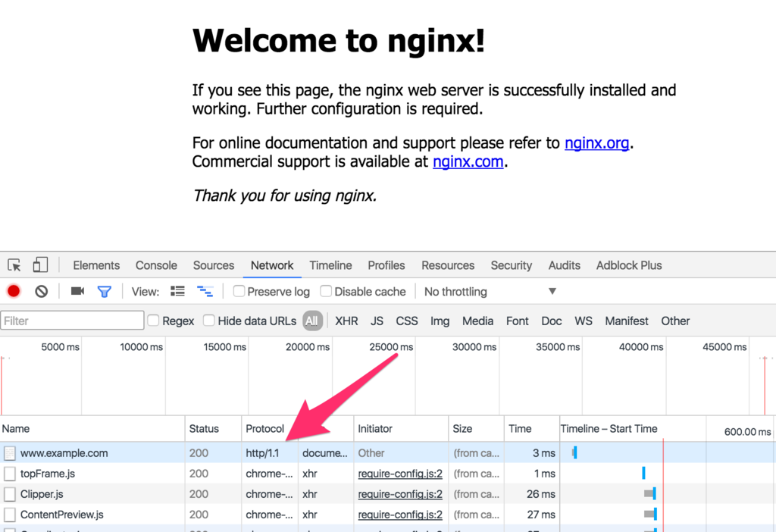Select the inspect element cursor icon
The image size is (776, 532).
click(x=13, y=264)
